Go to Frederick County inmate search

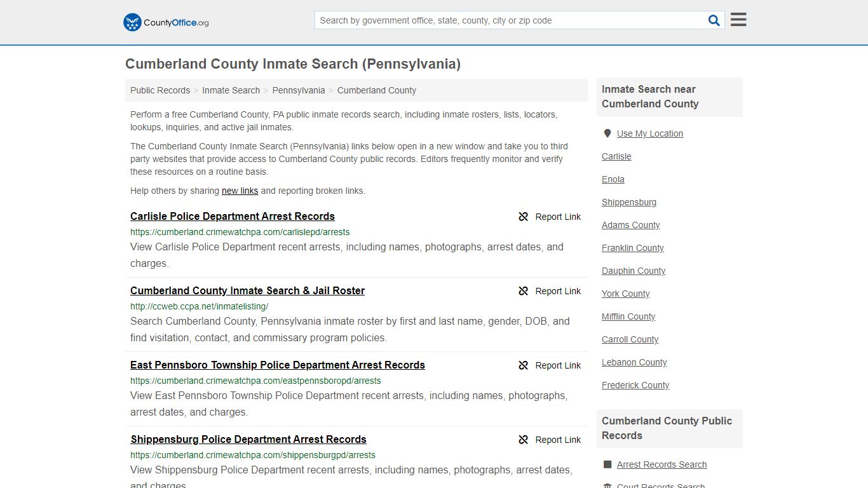(x=635, y=385)
